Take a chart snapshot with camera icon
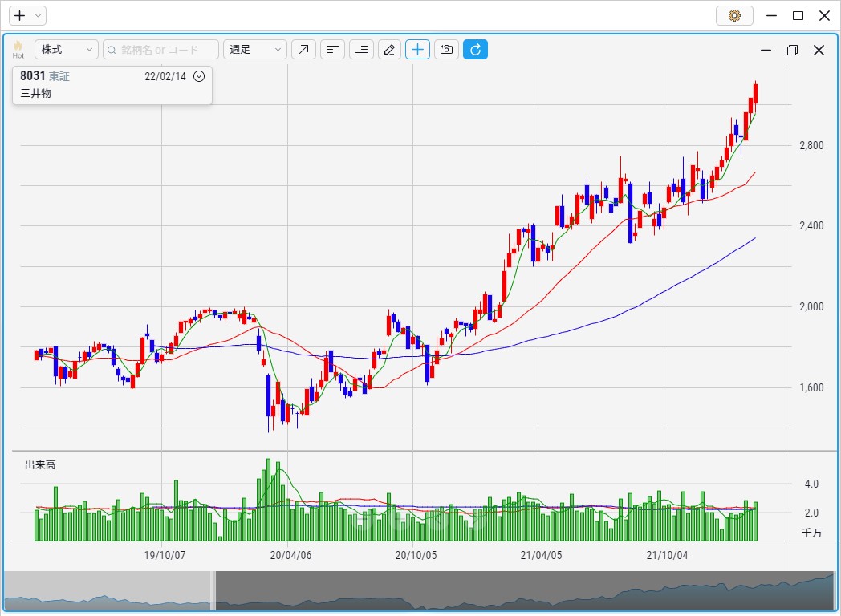Image resolution: width=841 pixels, height=616 pixels. (446, 50)
